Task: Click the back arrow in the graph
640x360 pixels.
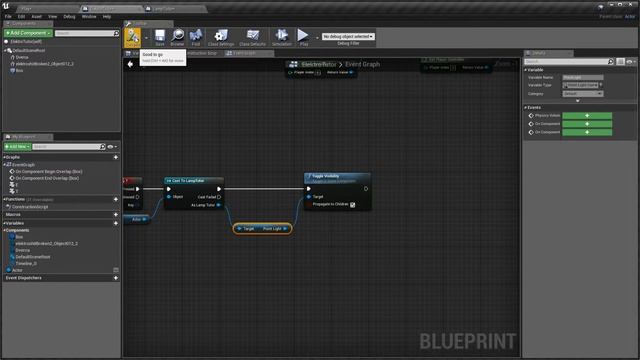Action: [x=130, y=64]
